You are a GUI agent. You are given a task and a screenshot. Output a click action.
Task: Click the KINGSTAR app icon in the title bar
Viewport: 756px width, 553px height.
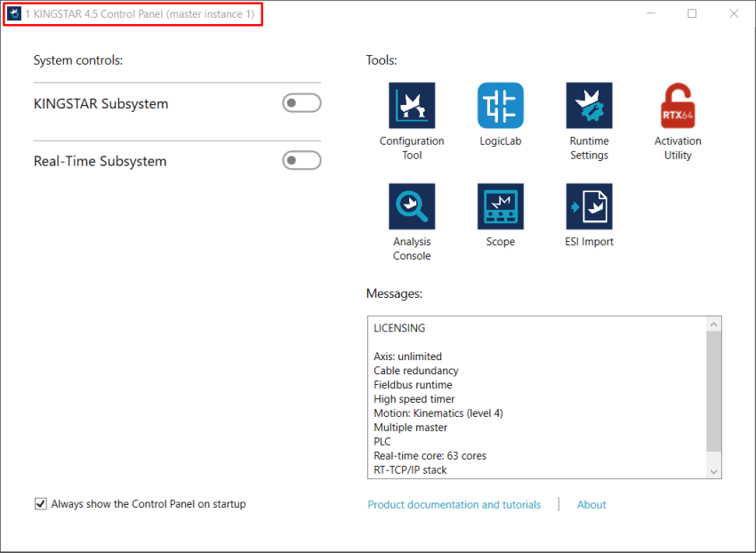pyautogui.click(x=14, y=14)
